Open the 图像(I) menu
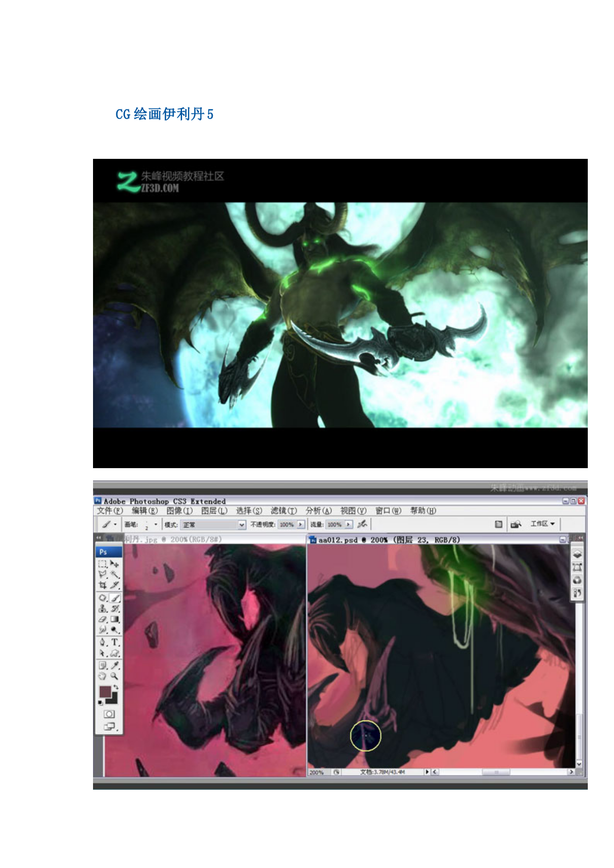614x868 pixels. (x=179, y=511)
